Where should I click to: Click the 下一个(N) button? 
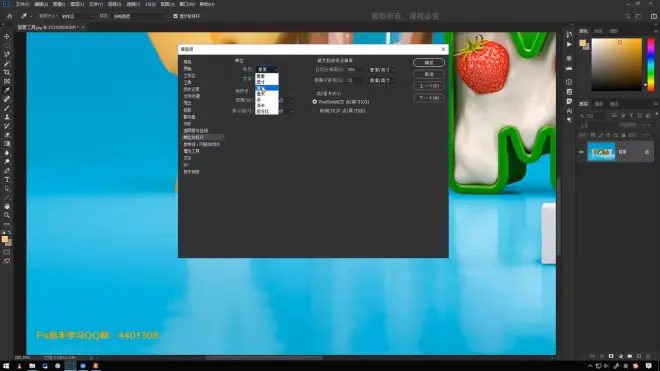point(428,98)
